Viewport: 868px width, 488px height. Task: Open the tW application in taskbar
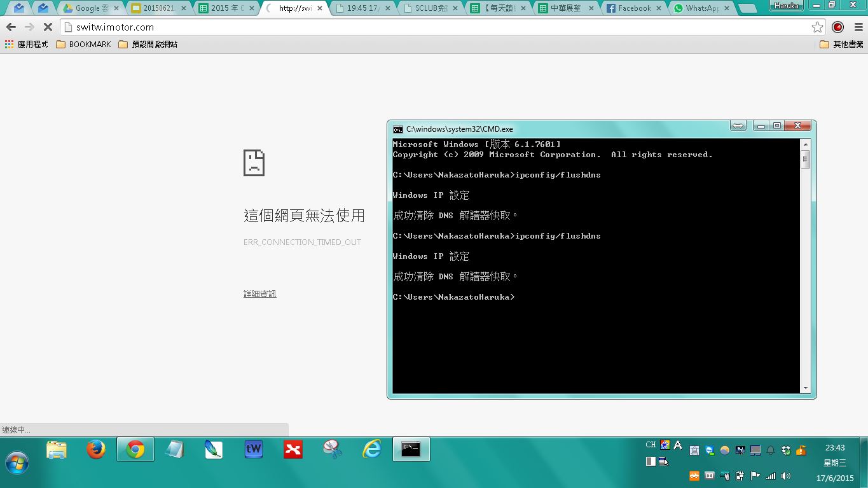pyautogui.click(x=254, y=450)
